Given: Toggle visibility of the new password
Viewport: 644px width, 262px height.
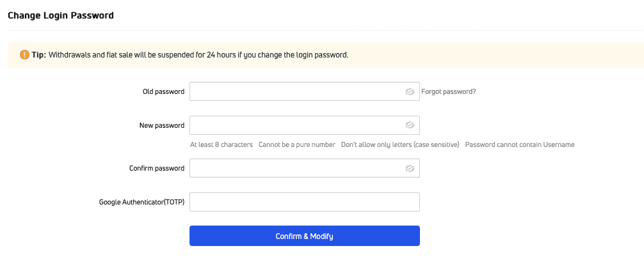Looking at the screenshot, I should tap(410, 125).
